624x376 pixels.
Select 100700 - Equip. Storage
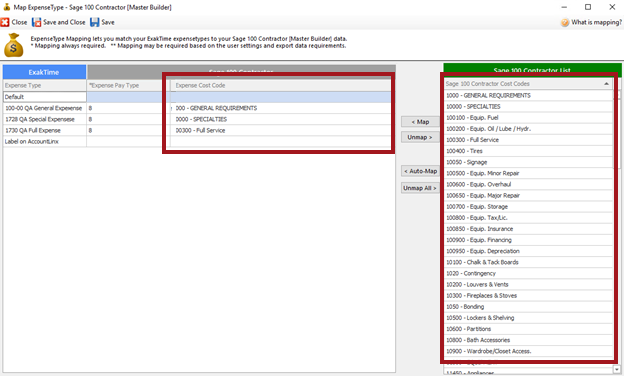point(528,207)
